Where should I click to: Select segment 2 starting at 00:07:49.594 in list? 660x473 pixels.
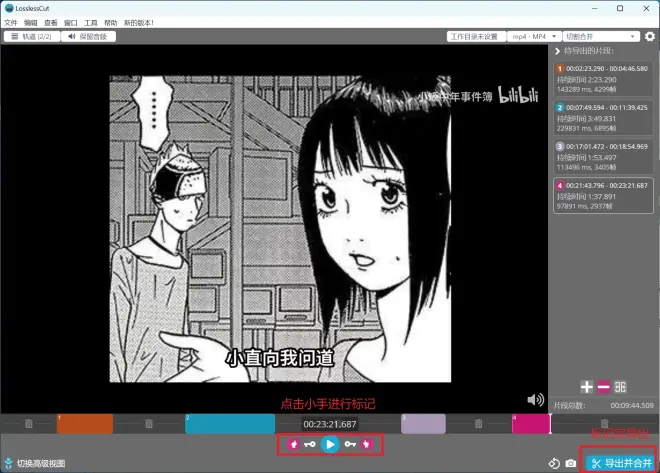coord(603,118)
